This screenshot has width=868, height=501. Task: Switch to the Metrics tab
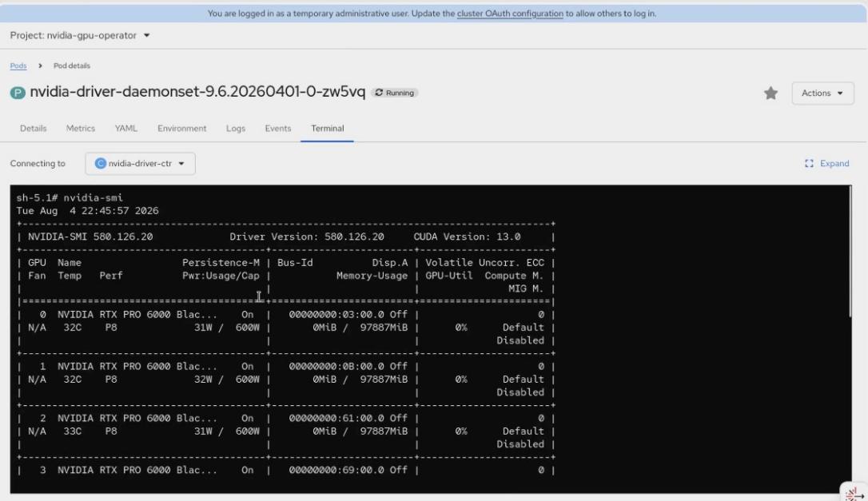81,128
